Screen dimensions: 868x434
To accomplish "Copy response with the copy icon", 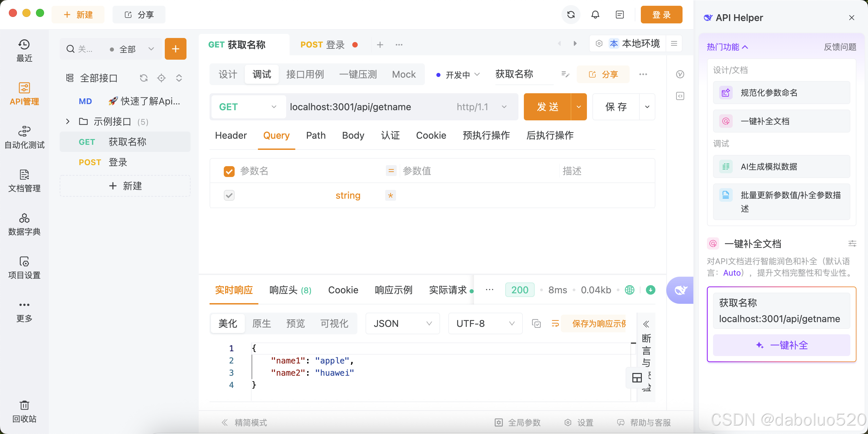I will [x=536, y=323].
